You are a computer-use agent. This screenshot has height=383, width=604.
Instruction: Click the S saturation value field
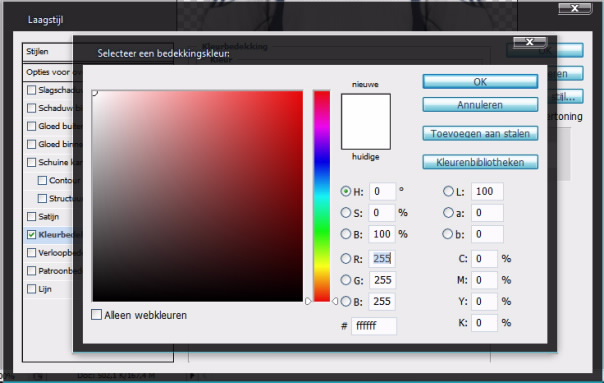[x=382, y=212]
